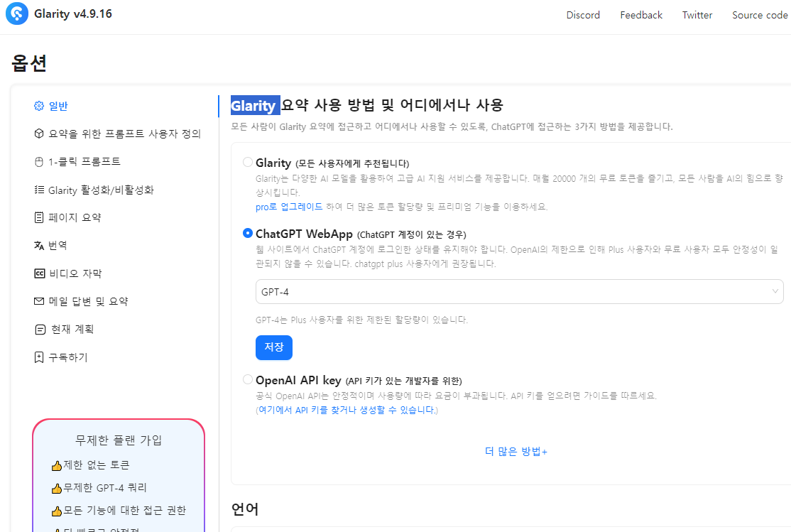Open 메일 답변 및 요약 section
The width and height of the screenshot is (791, 532).
88,301
